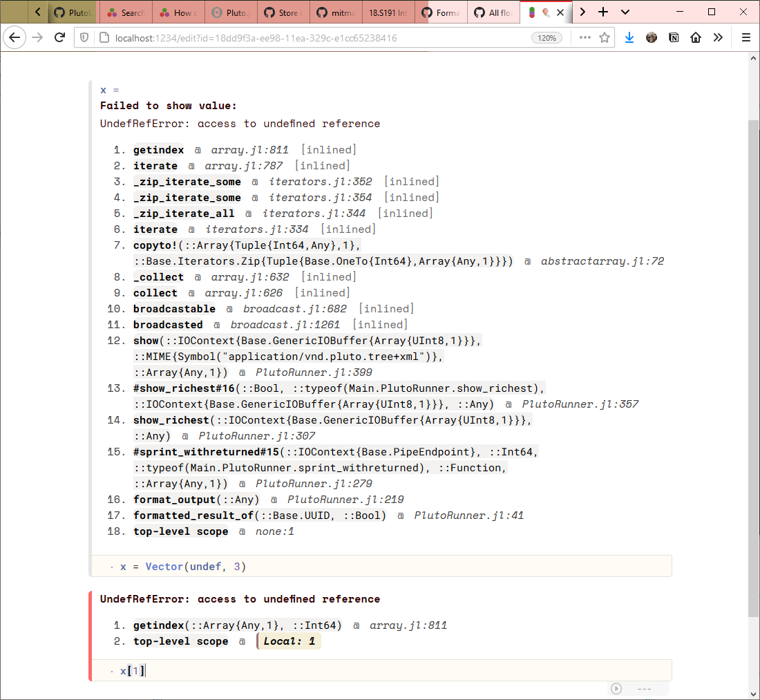Switch to the Pluto.j tab
The height and width of the screenshot is (700, 760).
[231, 12]
